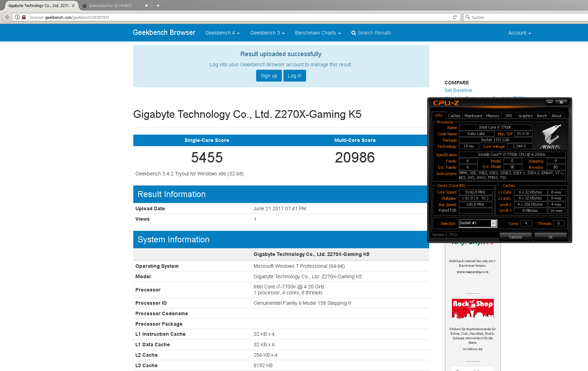This screenshot has height=371, width=588.
Task: Click the reload page icon
Action: (455, 17)
